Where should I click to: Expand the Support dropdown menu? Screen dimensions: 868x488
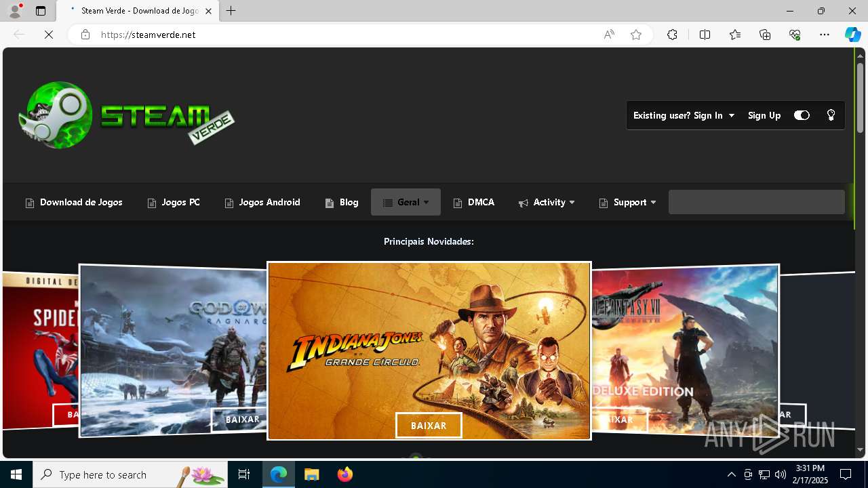628,202
